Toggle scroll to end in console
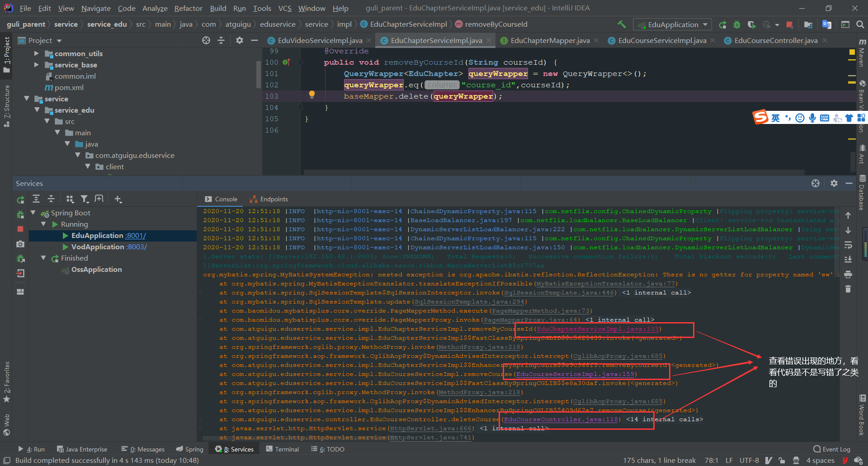The width and height of the screenshot is (868, 466). coord(848,259)
